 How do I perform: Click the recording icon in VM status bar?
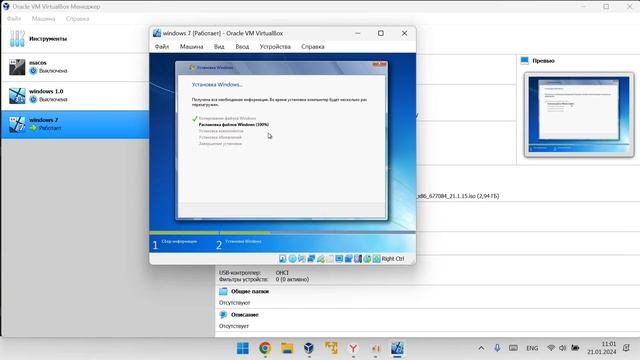pos(349,259)
